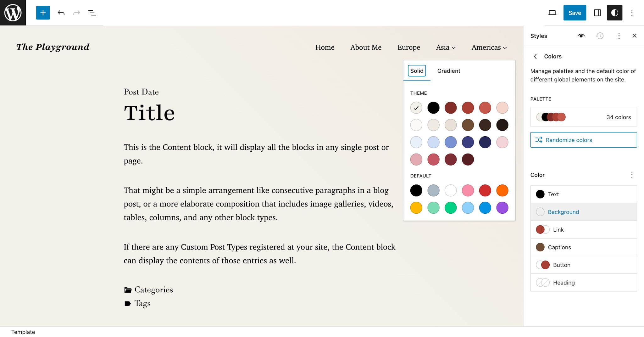Open the block inserter
The height and width of the screenshot is (337, 644).
click(x=43, y=13)
